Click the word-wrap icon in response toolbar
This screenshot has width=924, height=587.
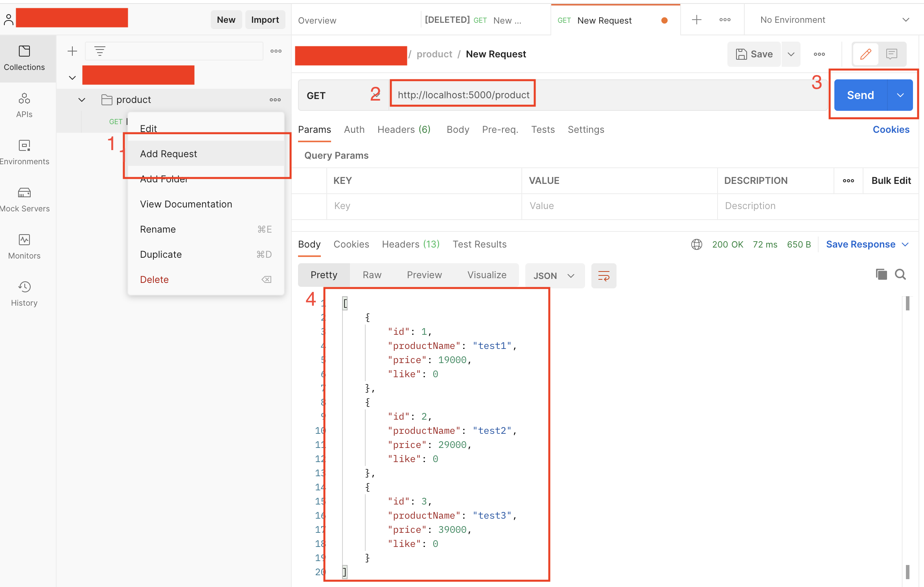[604, 275]
